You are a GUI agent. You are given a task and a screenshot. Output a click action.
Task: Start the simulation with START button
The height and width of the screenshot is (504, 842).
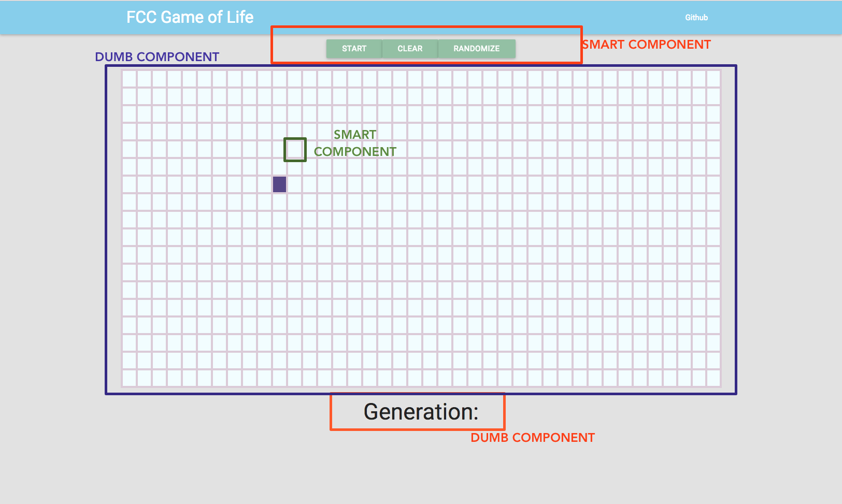point(354,49)
